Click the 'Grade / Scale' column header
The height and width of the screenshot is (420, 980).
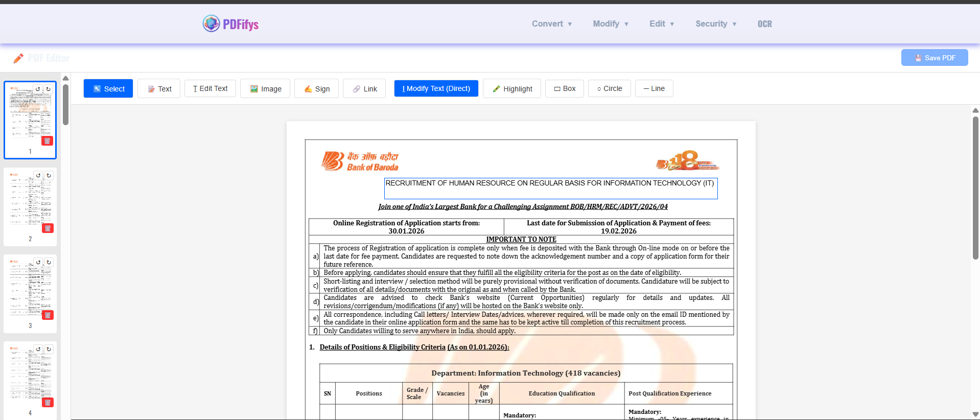417,393
